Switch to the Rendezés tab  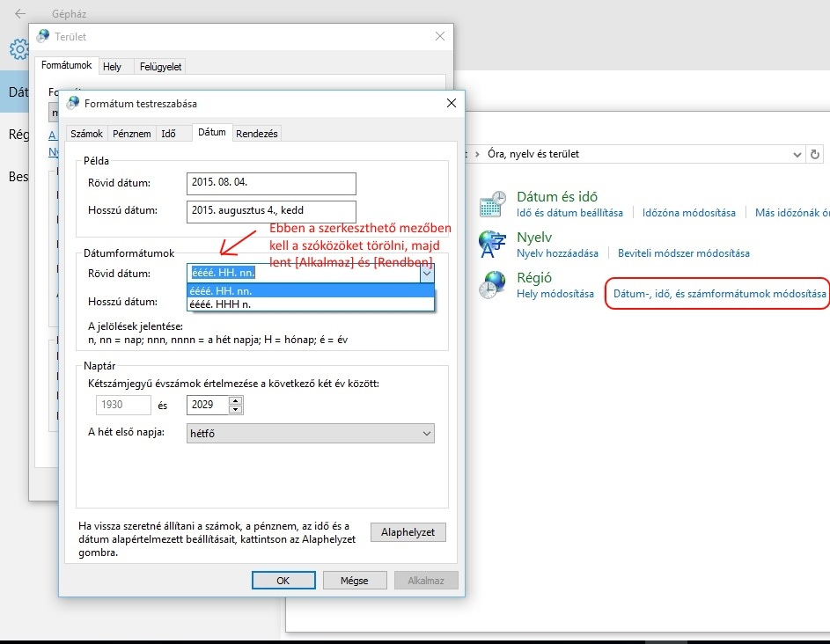click(255, 133)
